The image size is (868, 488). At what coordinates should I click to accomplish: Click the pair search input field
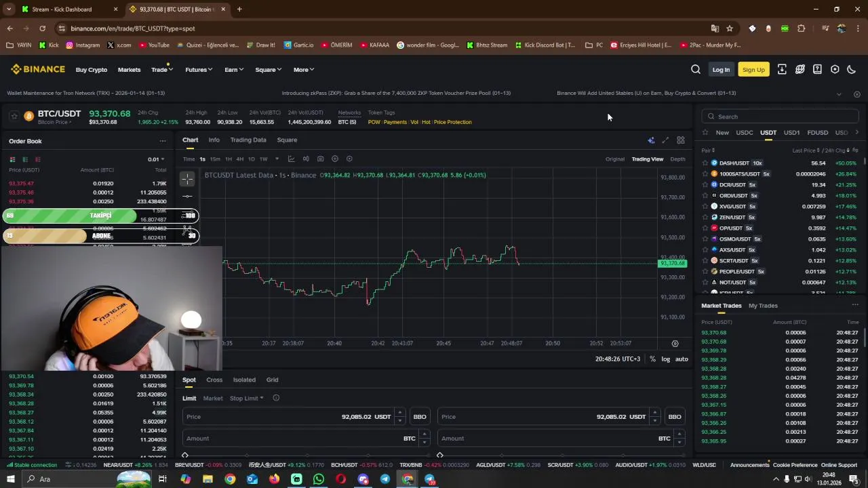[781, 117]
